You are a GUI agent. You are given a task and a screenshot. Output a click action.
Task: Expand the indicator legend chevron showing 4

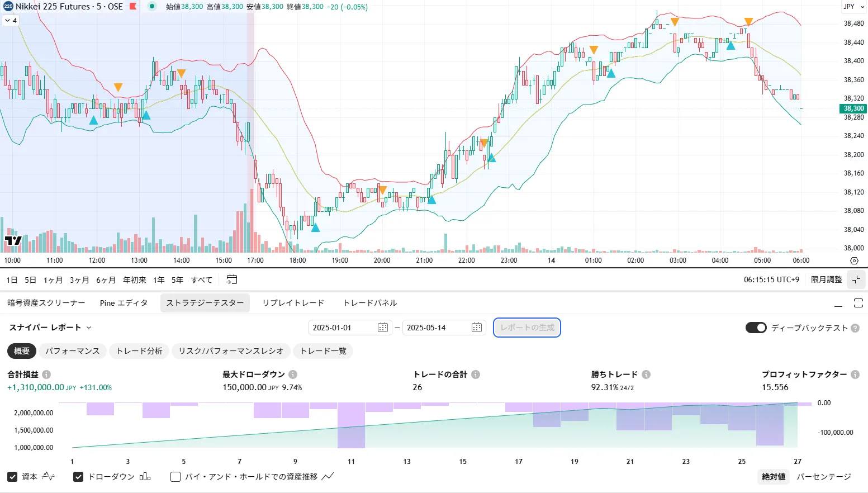tap(11, 20)
